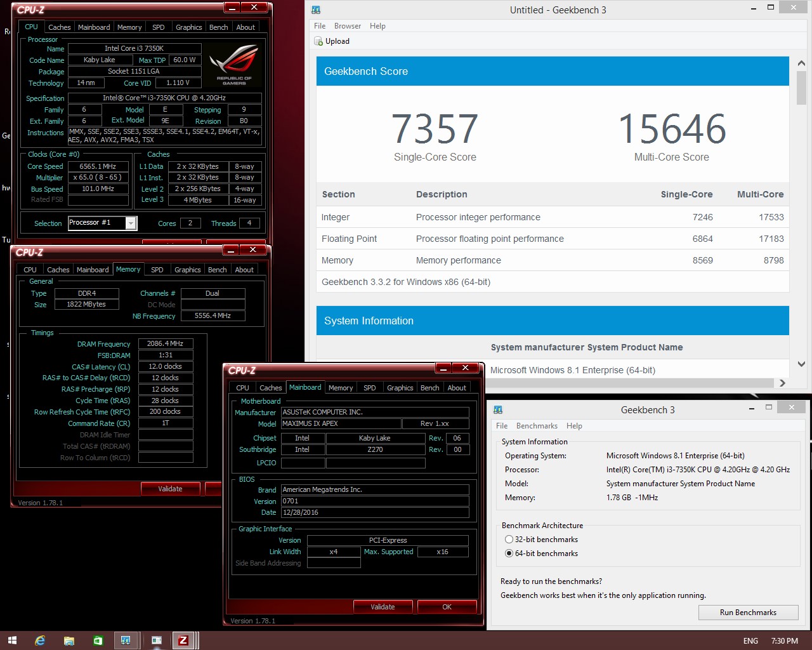Switch to Caches tab in top CPU-Z window
Image resolution: width=812 pixels, height=650 pixels.
(59, 27)
